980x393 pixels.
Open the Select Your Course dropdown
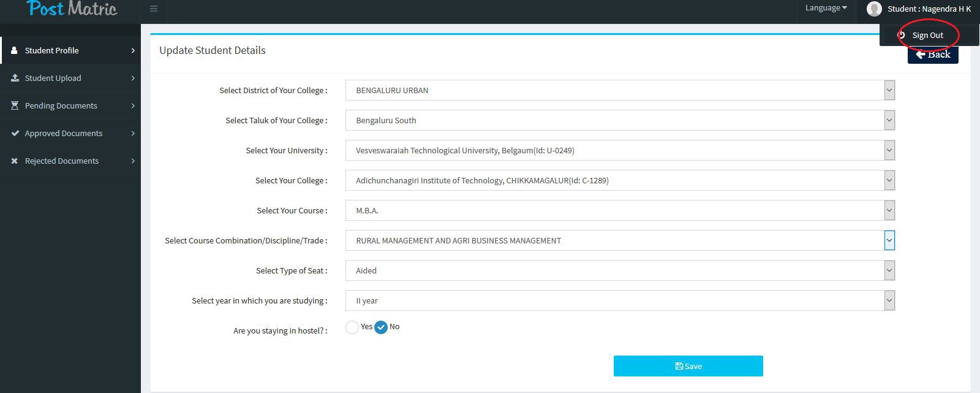click(620, 210)
